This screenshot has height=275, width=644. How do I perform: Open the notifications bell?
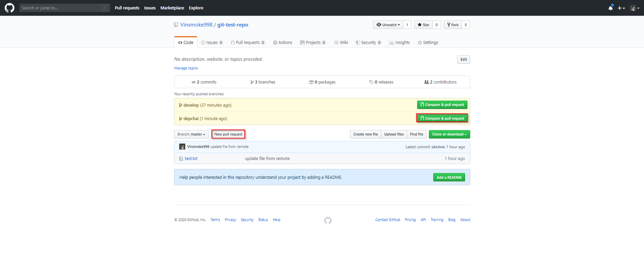610,8
